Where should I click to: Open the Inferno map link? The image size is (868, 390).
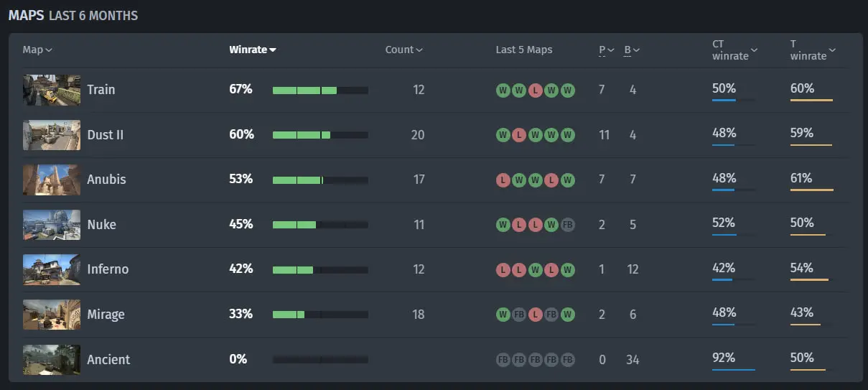108,269
